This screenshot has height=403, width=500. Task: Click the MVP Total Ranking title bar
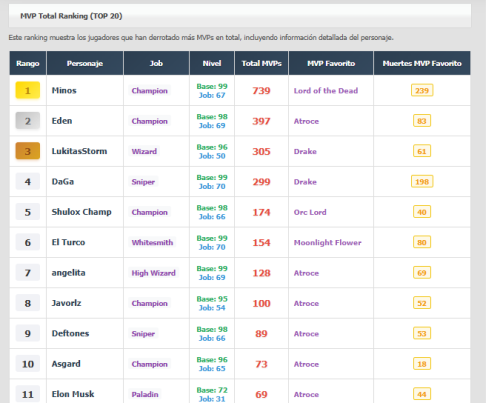point(240,16)
